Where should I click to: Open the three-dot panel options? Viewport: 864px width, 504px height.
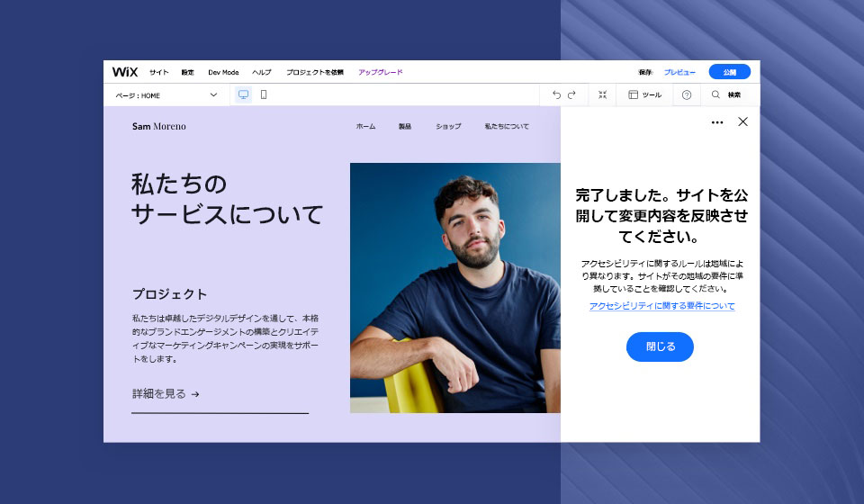(x=717, y=122)
